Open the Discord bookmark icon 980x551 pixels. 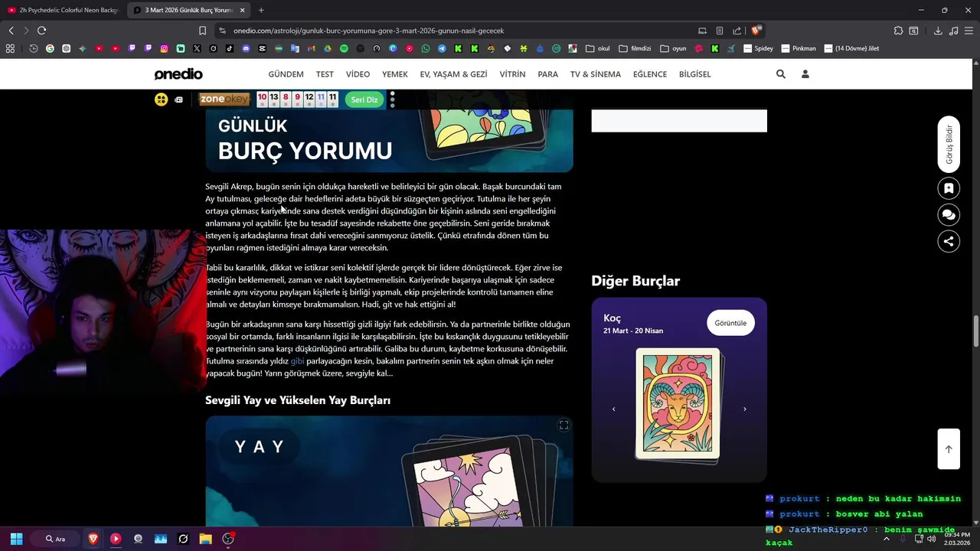[246, 48]
